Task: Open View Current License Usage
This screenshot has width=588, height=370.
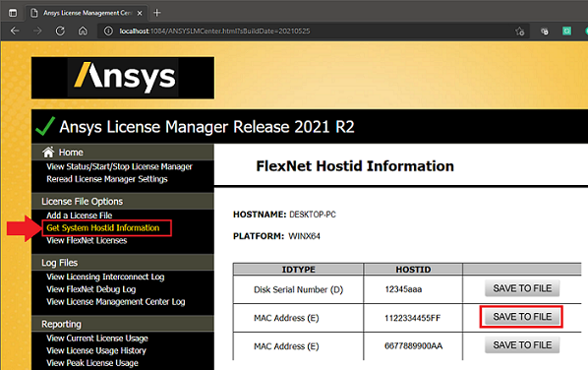Action: (97, 339)
